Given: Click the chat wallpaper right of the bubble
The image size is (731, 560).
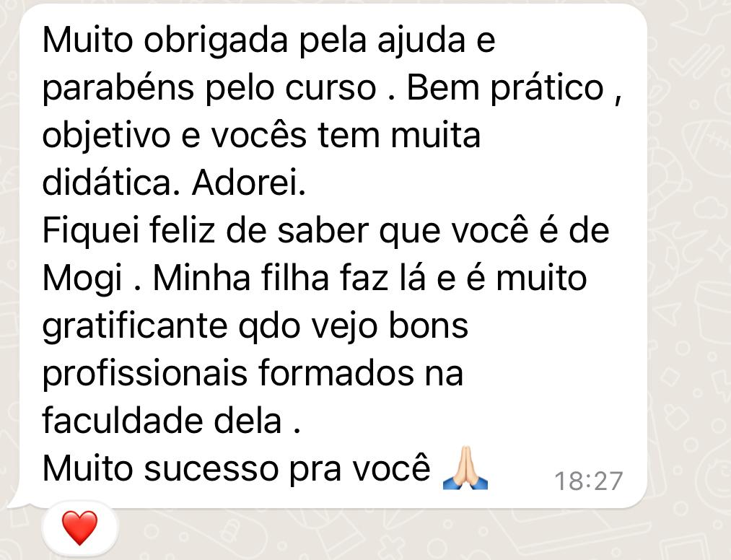Looking at the screenshot, I should (x=689, y=280).
